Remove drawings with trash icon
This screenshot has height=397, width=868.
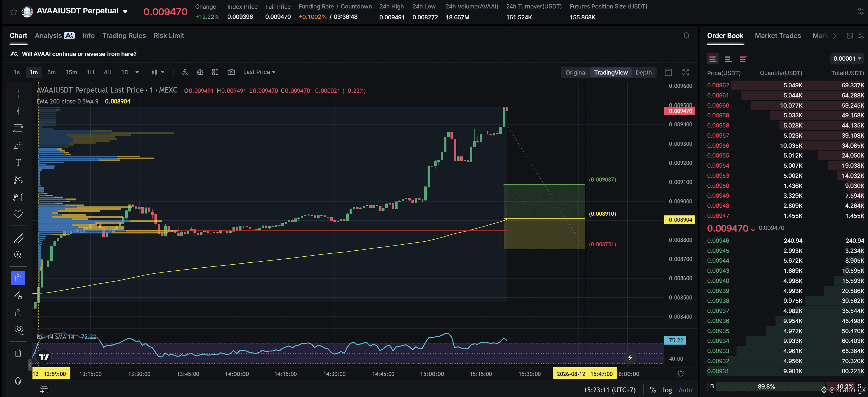(18, 353)
